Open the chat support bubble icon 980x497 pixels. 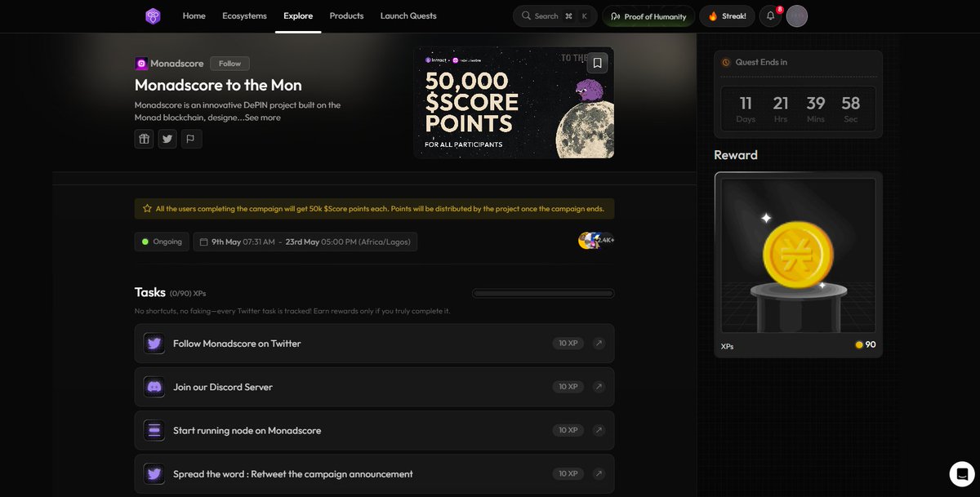(x=962, y=474)
